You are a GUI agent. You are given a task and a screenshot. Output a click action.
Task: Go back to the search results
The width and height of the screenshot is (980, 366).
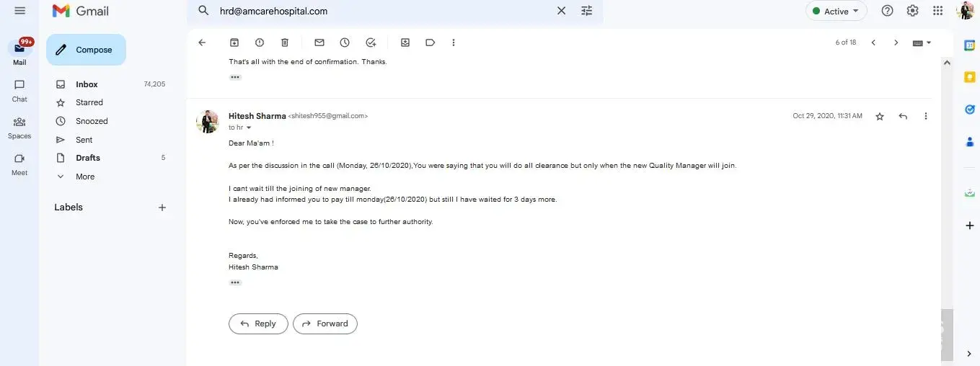(x=202, y=43)
